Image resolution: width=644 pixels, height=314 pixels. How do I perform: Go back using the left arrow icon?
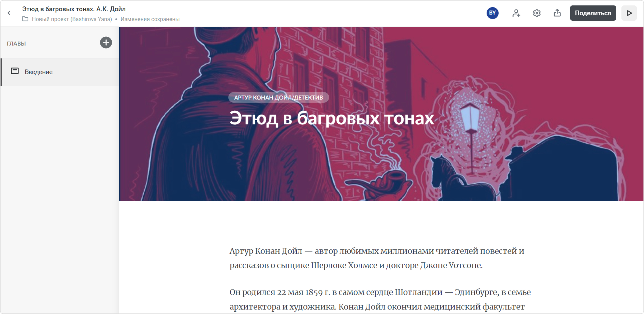click(x=9, y=13)
